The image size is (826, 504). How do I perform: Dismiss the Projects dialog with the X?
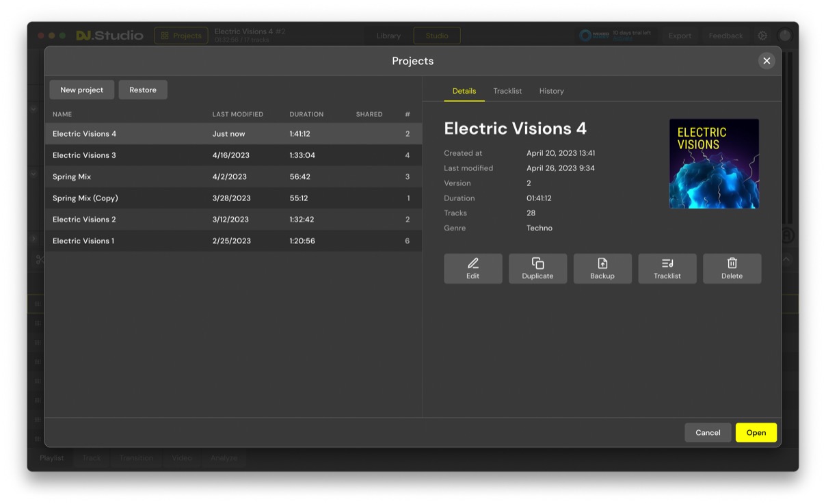click(767, 61)
